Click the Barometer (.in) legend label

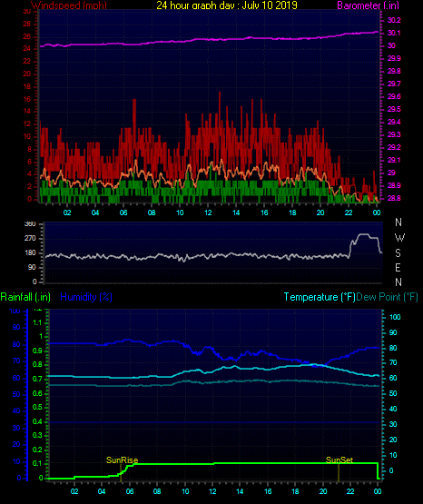tap(368, 5)
